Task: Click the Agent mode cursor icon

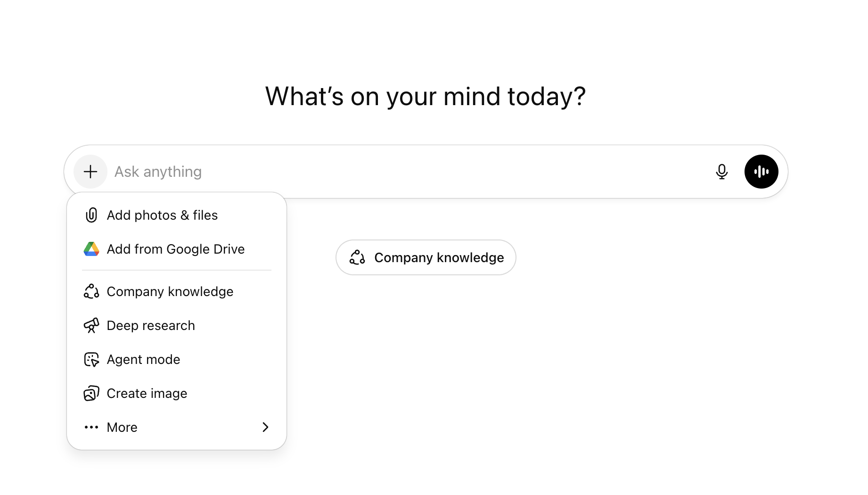Action: coord(91,359)
